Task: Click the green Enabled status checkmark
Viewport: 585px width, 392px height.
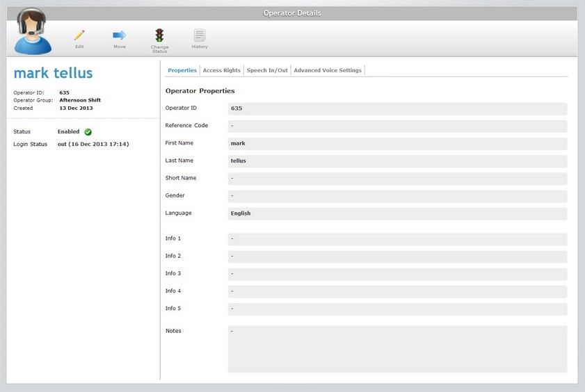Action: tap(88, 132)
